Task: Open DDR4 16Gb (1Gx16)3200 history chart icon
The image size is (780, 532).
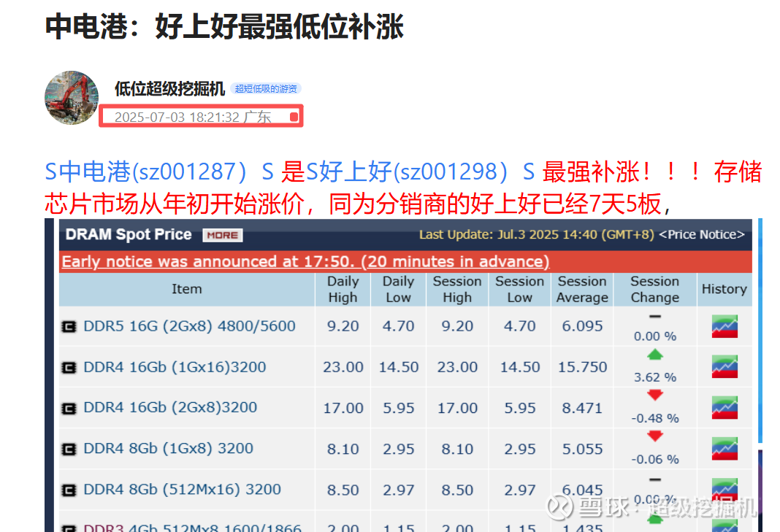Action: (x=724, y=367)
